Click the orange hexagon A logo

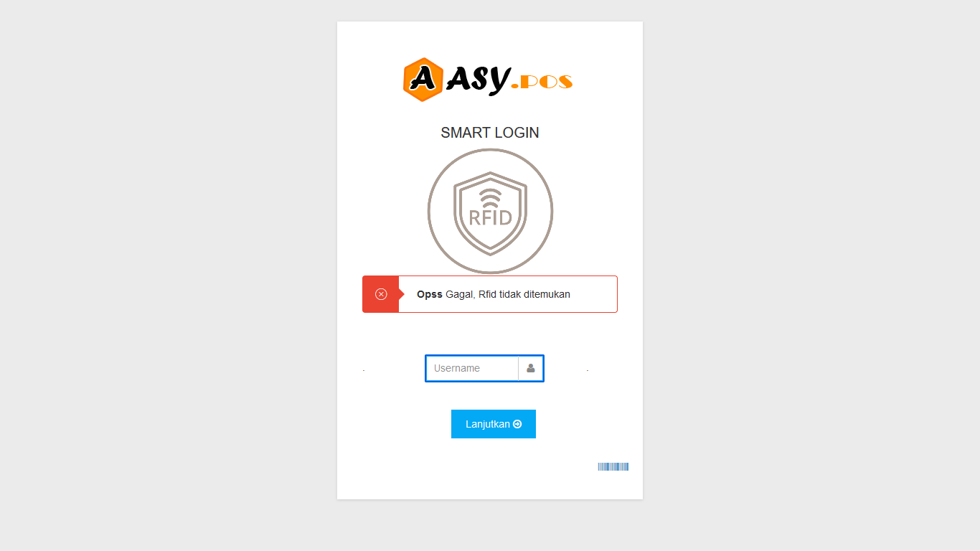pyautogui.click(x=423, y=80)
